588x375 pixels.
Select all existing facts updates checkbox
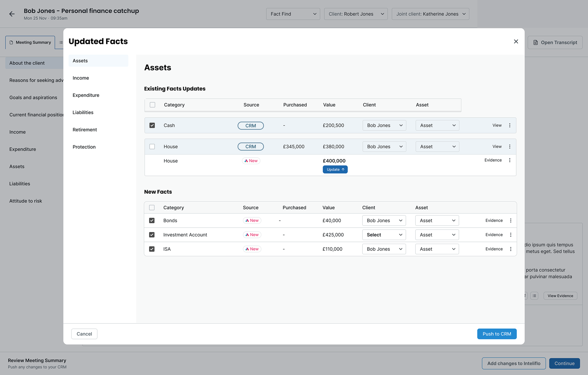pos(152,105)
